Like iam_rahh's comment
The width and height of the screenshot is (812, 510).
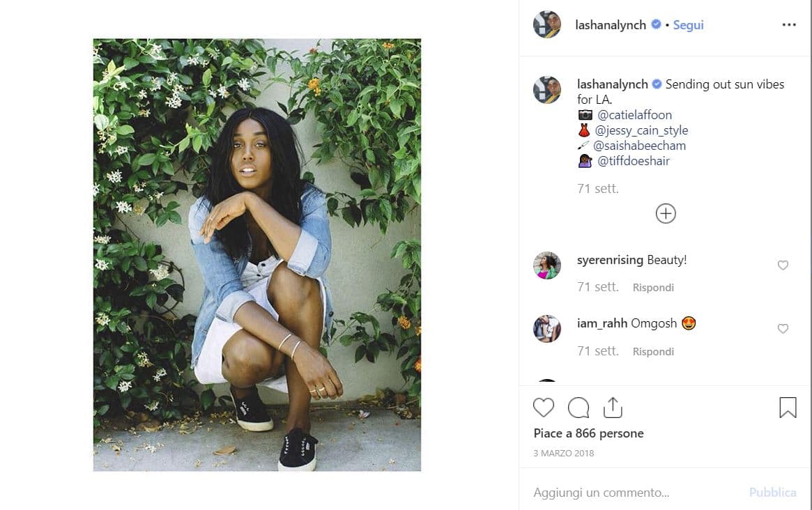click(783, 329)
